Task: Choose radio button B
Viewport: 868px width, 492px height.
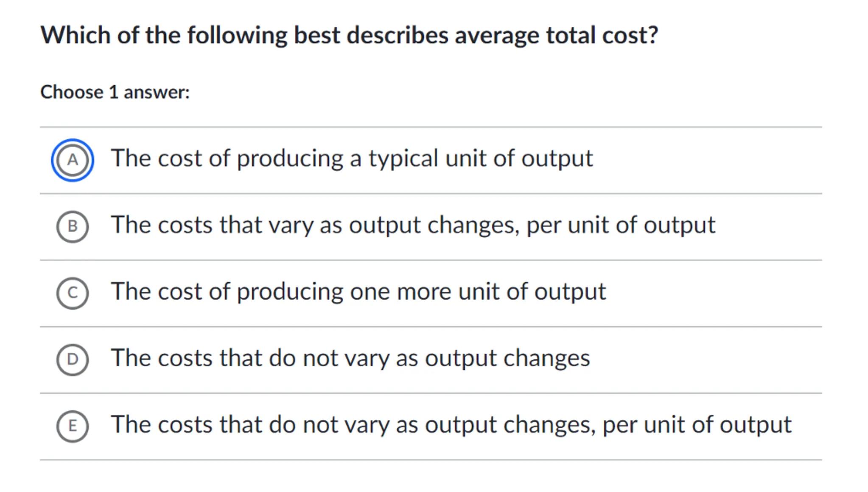Action: pos(73,226)
